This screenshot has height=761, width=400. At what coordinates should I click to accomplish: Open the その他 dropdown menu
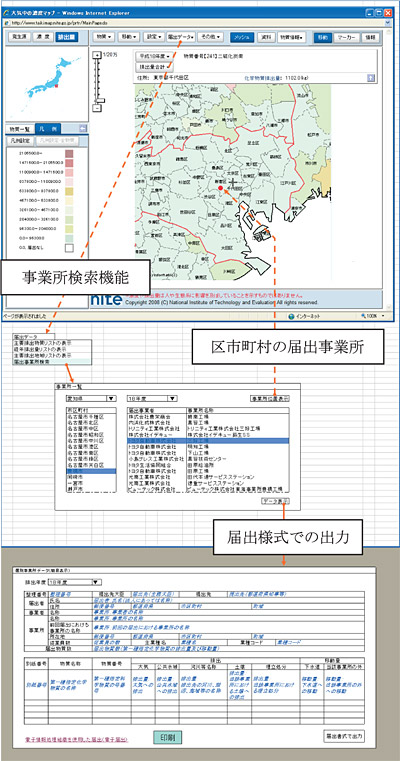211,37
